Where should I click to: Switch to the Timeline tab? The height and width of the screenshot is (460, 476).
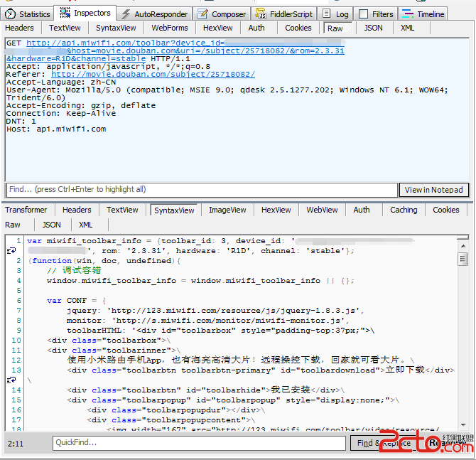tap(423, 14)
